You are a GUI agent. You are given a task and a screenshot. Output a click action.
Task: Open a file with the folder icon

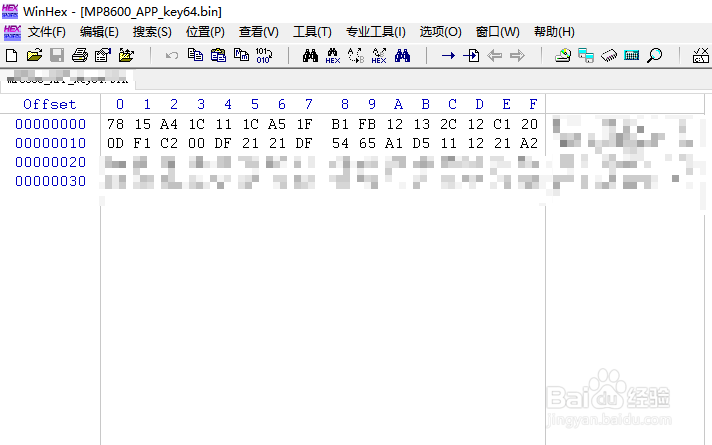[34, 55]
